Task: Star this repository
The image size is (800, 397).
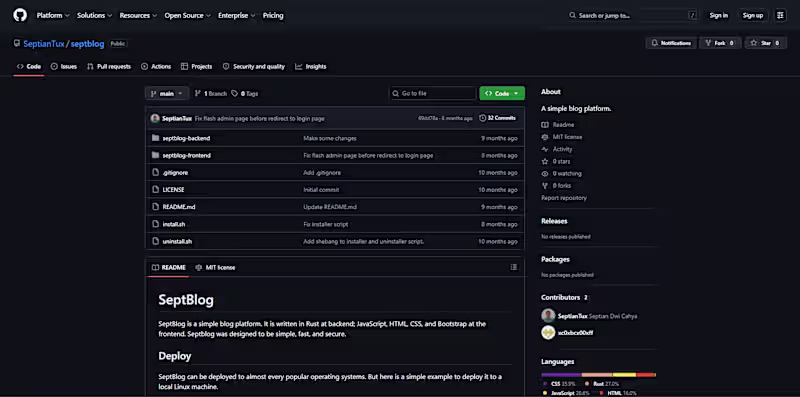Action: tap(765, 43)
